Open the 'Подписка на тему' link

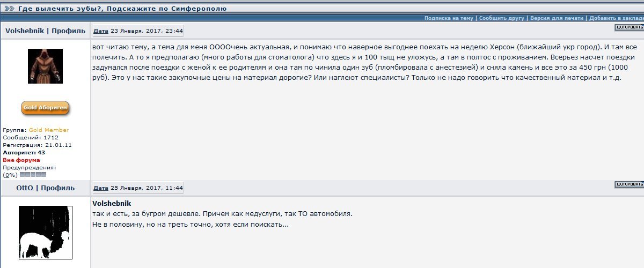tap(449, 18)
